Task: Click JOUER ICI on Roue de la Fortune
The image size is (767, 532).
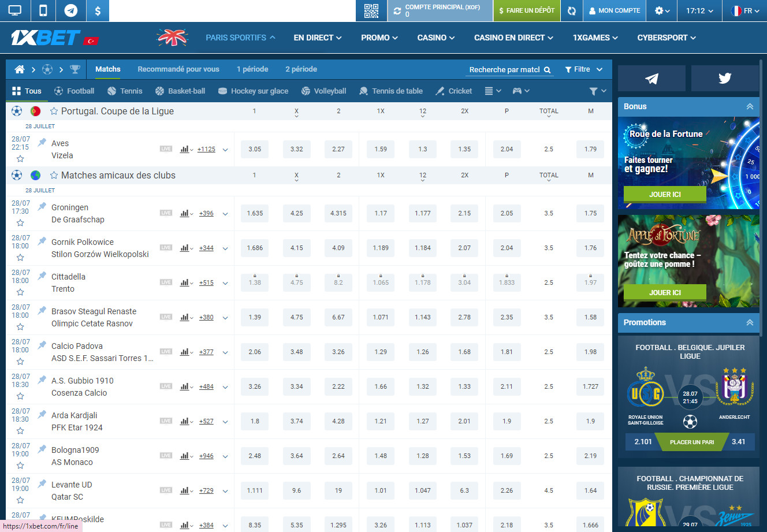Action: pos(665,194)
